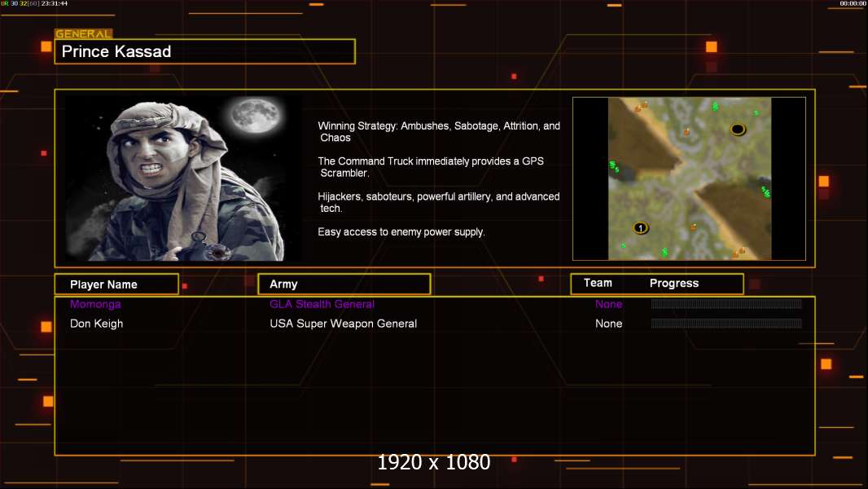The width and height of the screenshot is (868, 489).
Task: Click Don Keigh's team value None
Action: (608, 324)
